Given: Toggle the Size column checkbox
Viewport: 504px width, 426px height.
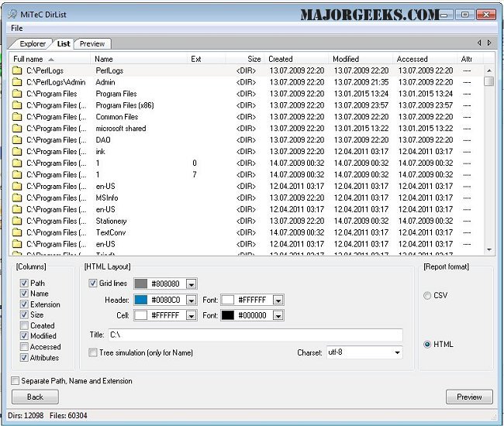Looking at the screenshot, I should tap(24, 314).
